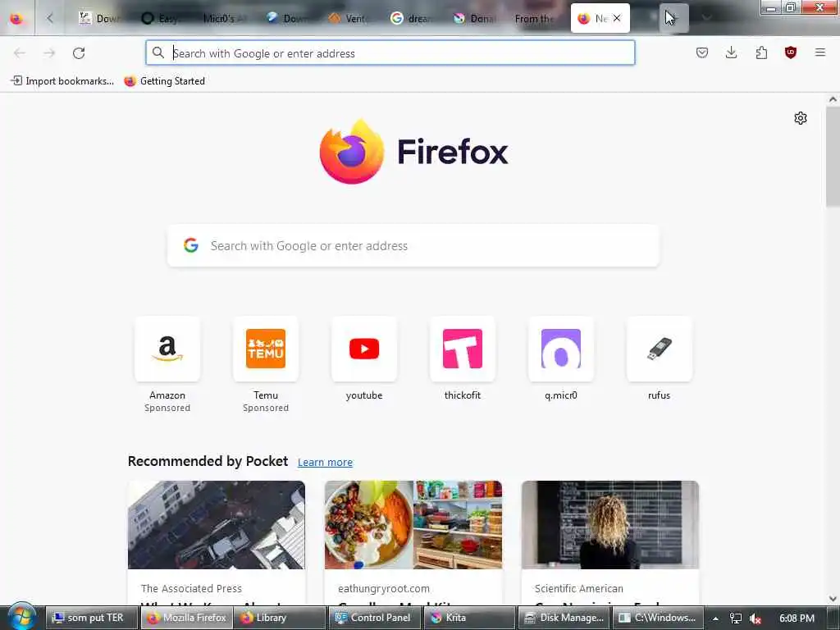Click the Back navigation arrow
840x630 pixels.
(20, 53)
